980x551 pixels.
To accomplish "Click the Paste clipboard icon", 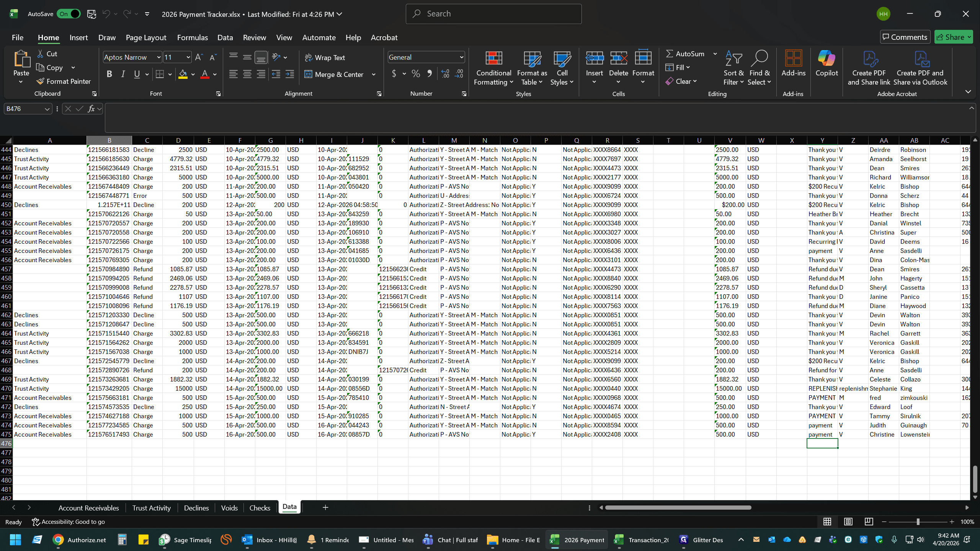I will (x=21, y=59).
